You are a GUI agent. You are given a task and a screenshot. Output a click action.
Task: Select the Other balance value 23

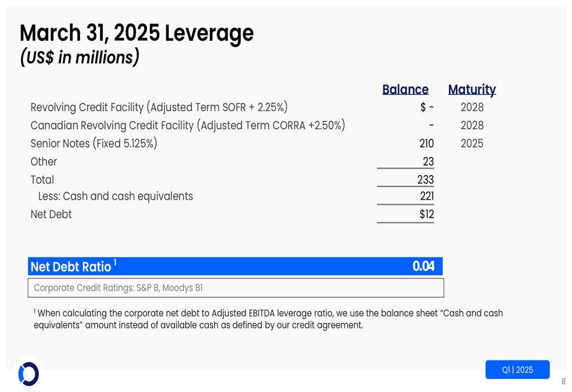pos(428,162)
